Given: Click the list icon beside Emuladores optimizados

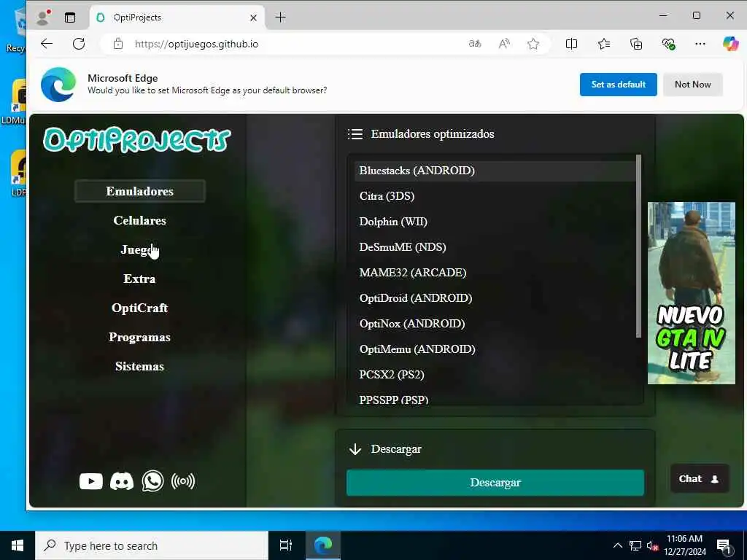Looking at the screenshot, I should 355,134.
